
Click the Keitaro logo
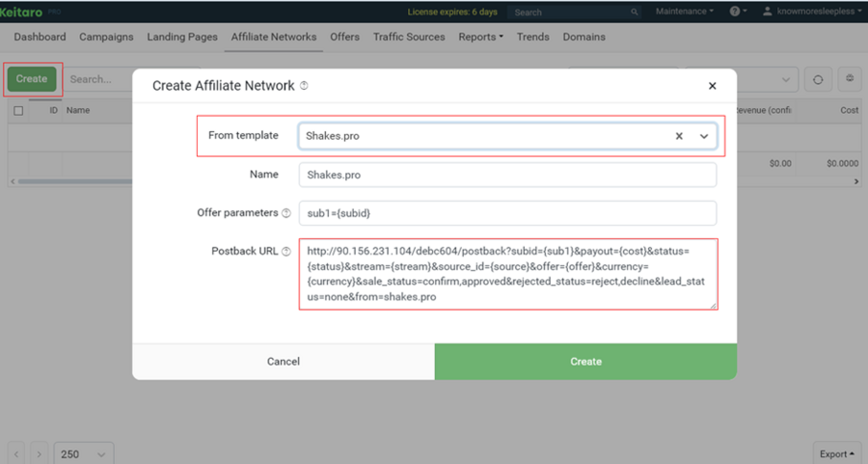(21, 12)
